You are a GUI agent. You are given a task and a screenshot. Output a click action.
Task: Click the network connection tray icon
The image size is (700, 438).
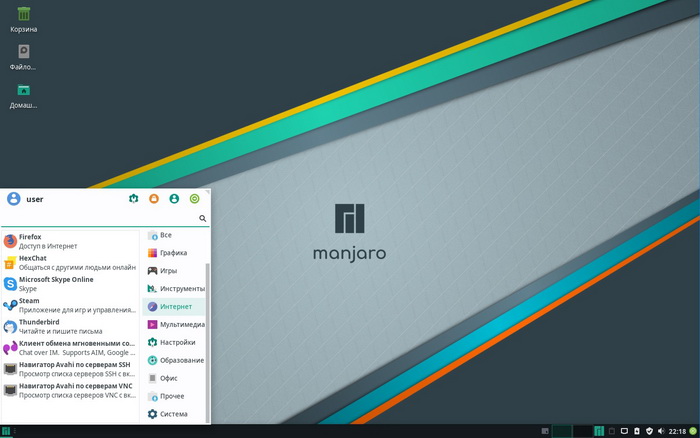625,431
